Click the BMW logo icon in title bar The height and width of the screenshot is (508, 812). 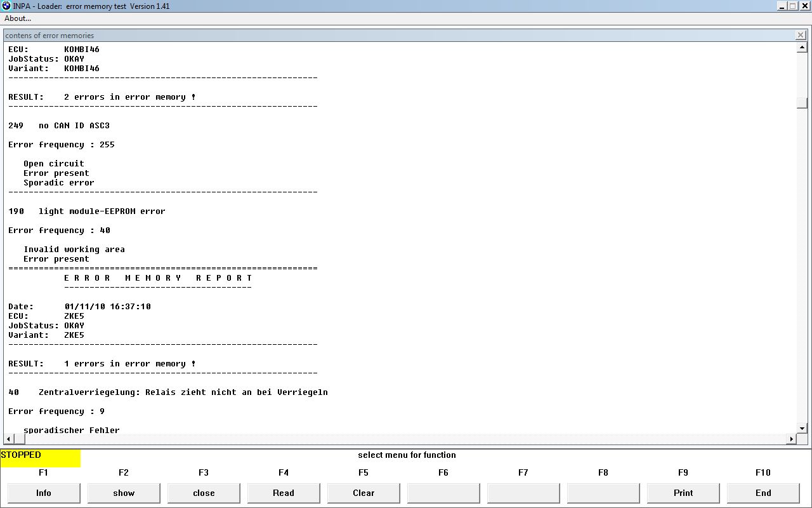click(6, 6)
